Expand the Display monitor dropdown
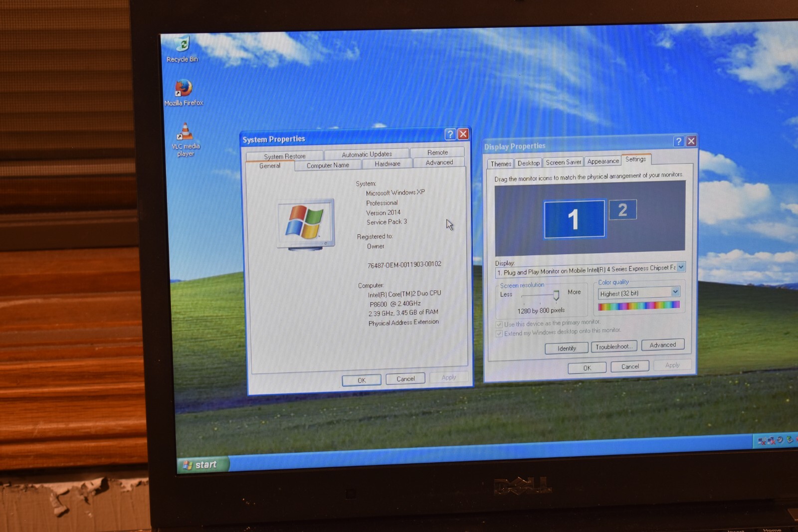798x532 pixels. click(x=681, y=267)
